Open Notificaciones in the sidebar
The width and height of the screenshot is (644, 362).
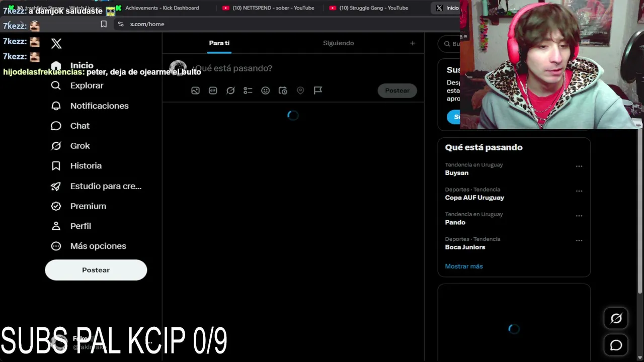pos(90,106)
